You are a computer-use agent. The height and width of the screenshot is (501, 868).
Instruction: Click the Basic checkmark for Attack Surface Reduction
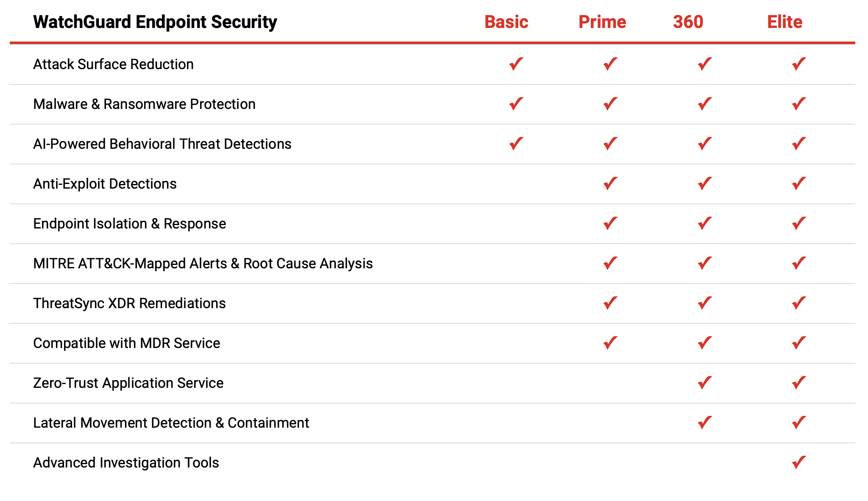(x=516, y=64)
